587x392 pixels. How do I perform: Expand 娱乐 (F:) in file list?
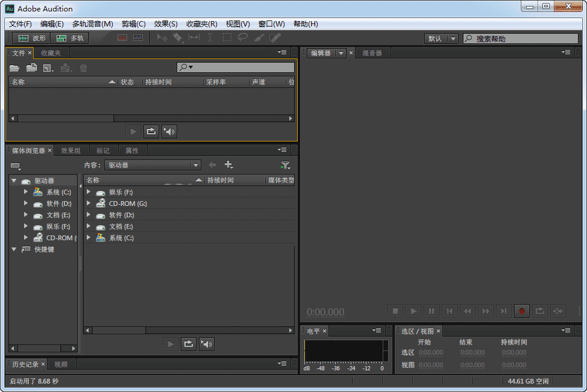pos(89,191)
